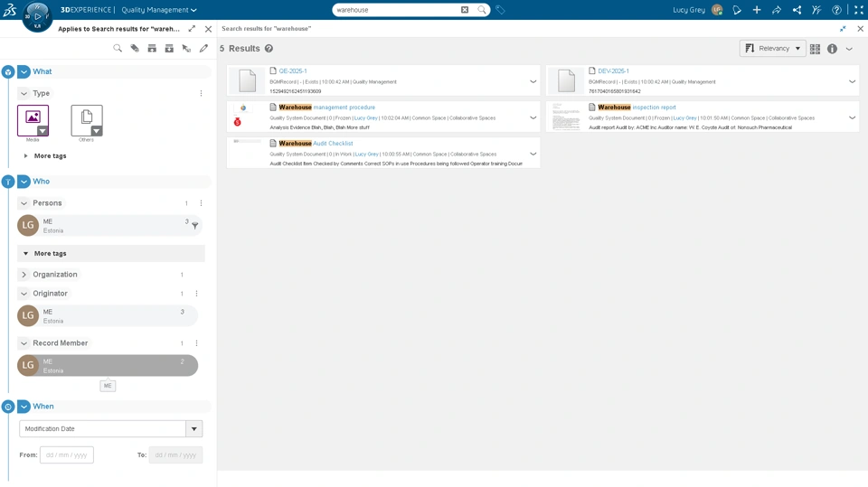Minimize the search results panel with shrink arrows

click(843, 29)
